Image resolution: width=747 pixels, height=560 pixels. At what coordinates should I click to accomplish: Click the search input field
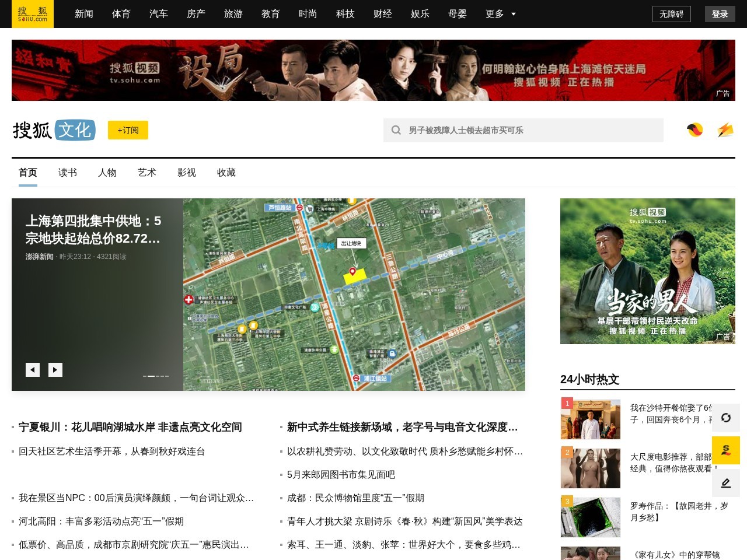click(523, 130)
